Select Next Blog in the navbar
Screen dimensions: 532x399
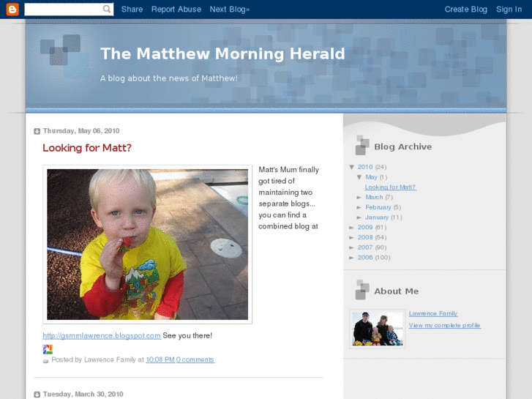point(229,10)
